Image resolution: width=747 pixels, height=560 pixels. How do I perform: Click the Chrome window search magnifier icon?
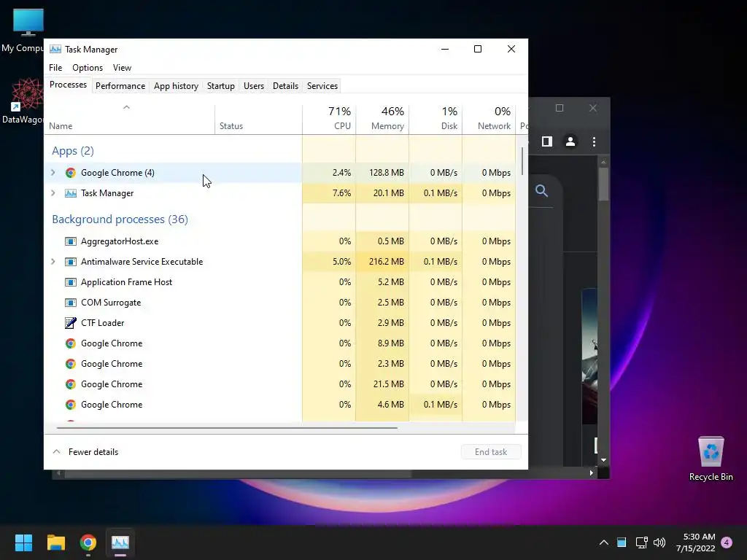(542, 191)
